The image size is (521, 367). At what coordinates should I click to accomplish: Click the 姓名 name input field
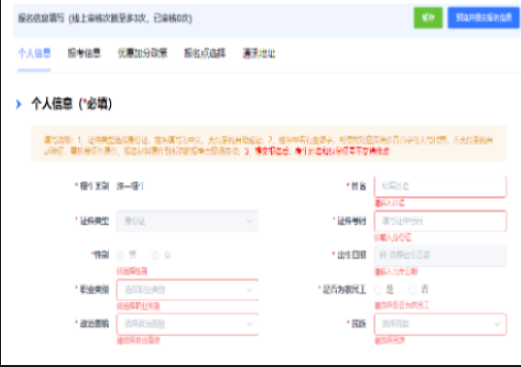(440, 186)
